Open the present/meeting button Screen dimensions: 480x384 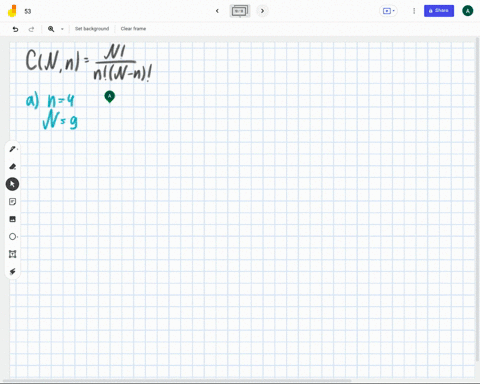tap(388, 11)
